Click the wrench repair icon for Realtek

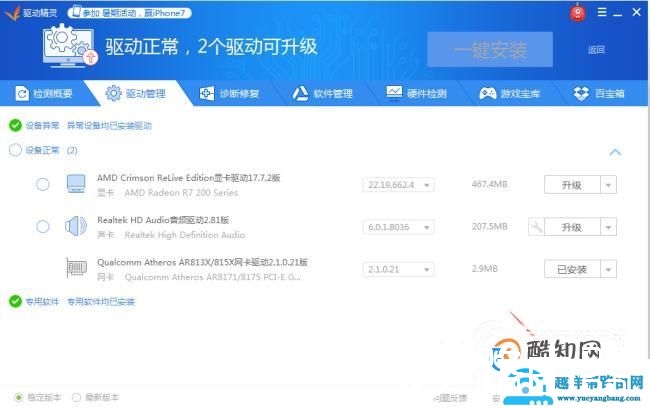pyautogui.click(x=536, y=227)
